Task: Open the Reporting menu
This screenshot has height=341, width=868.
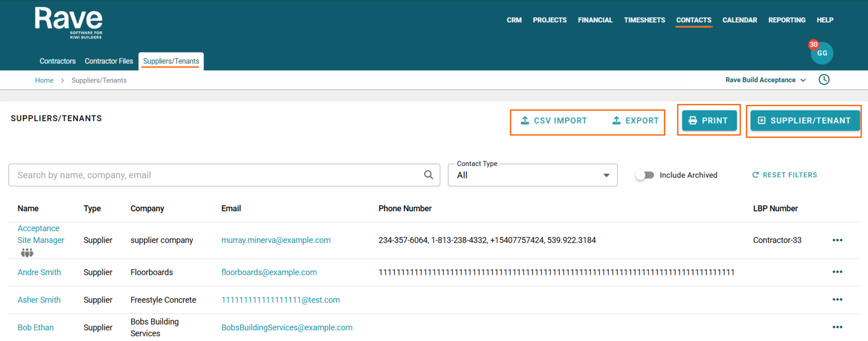Action: (787, 20)
